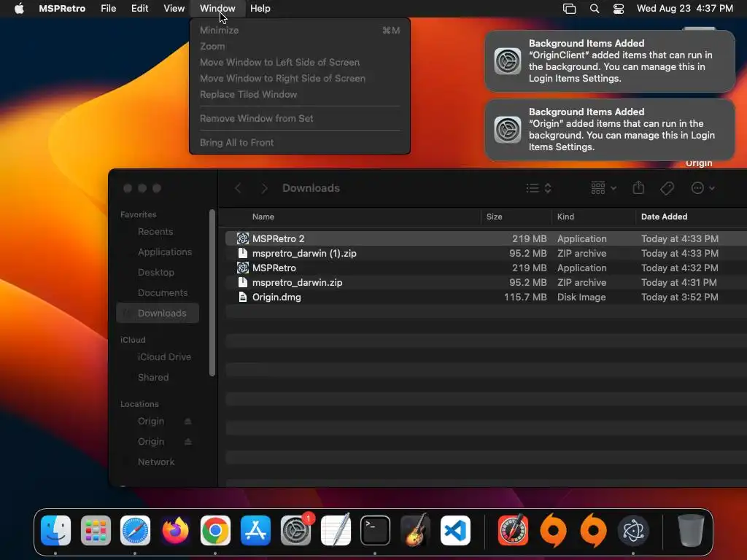Select the MSPRetro application from 4:32 PM

[486, 268]
